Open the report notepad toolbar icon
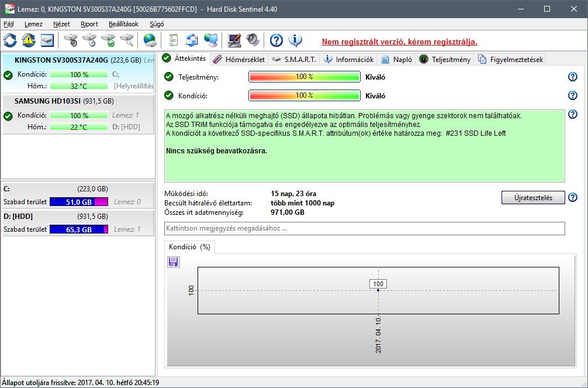Image resolution: width=588 pixels, height=388 pixels. [x=173, y=40]
